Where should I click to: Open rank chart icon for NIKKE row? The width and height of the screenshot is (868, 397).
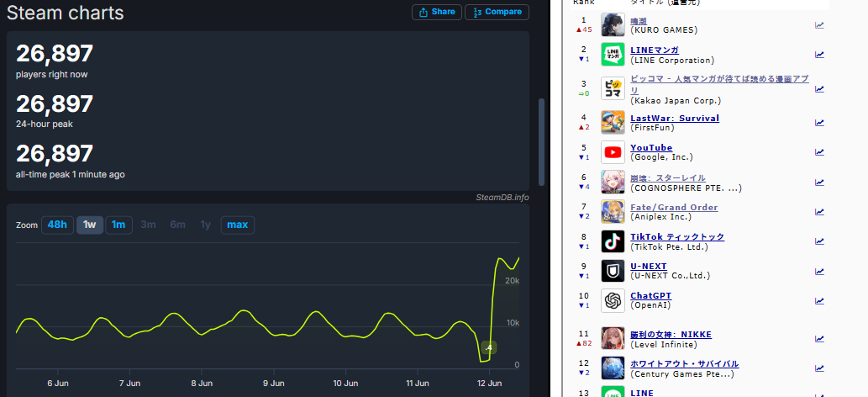click(819, 339)
